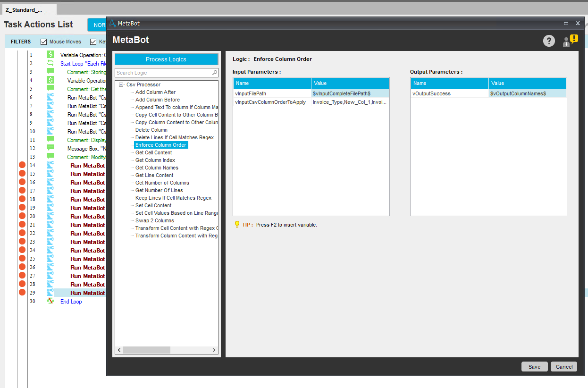The width and height of the screenshot is (588, 388).
Task: Click the MetaBot icon on line 24
Action: coord(50,250)
